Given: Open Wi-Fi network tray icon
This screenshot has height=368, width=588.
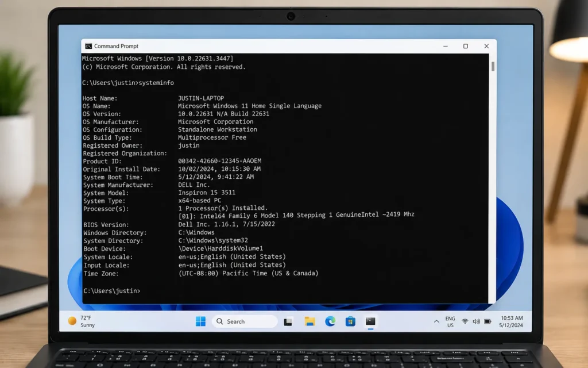Looking at the screenshot, I should [x=465, y=321].
